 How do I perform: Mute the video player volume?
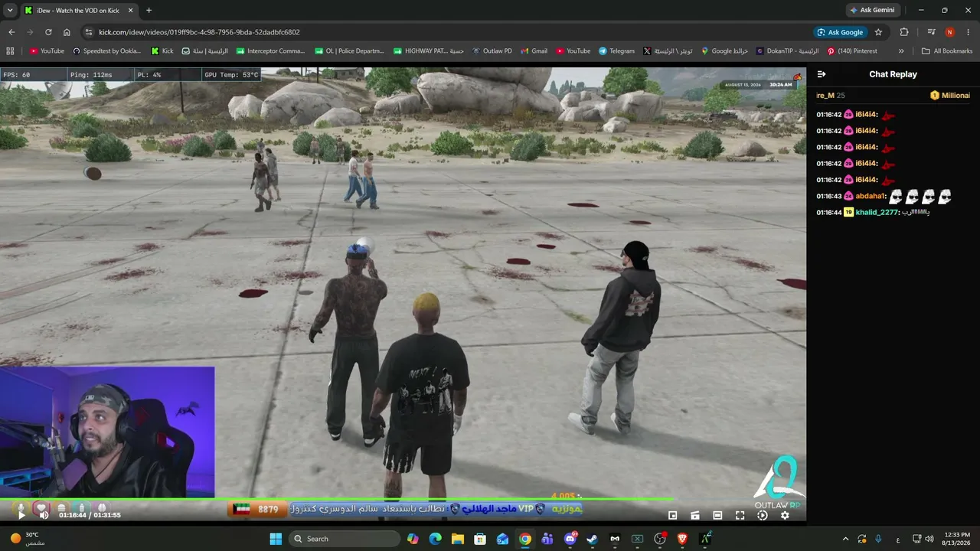(43, 515)
